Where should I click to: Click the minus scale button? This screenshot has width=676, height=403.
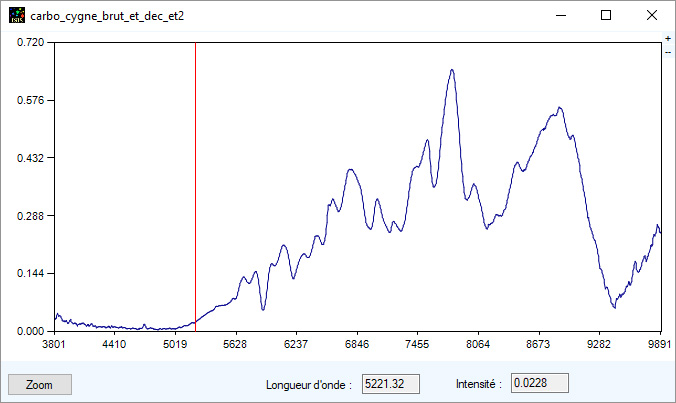[668, 52]
